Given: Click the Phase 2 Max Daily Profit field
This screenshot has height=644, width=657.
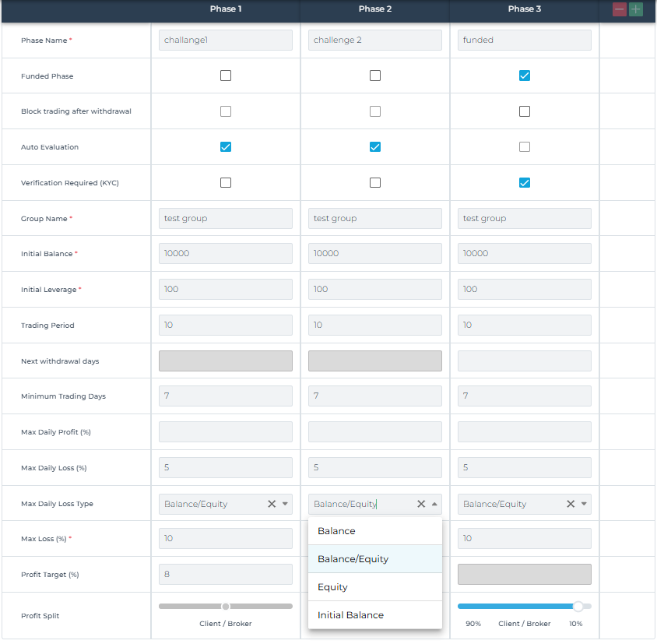Looking at the screenshot, I should [375, 432].
